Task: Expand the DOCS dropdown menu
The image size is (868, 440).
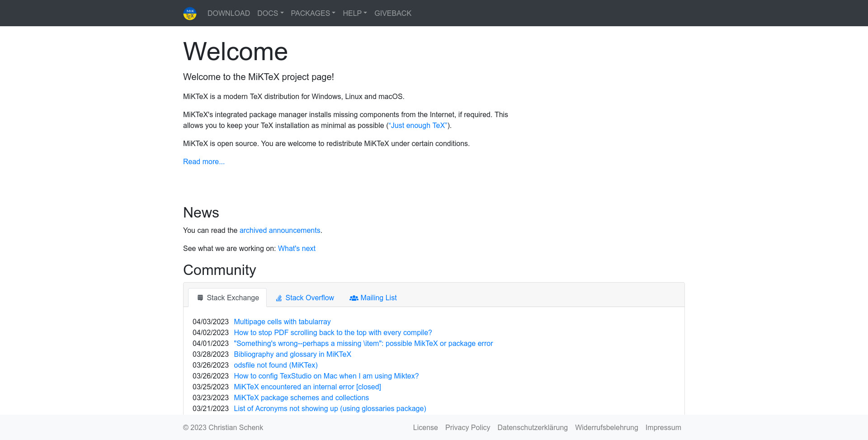Action: pos(270,14)
